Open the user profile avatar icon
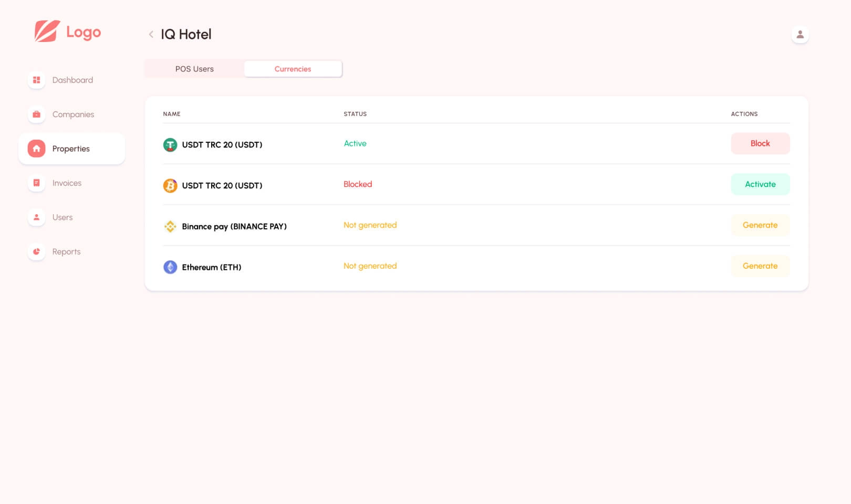 (x=800, y=35)
